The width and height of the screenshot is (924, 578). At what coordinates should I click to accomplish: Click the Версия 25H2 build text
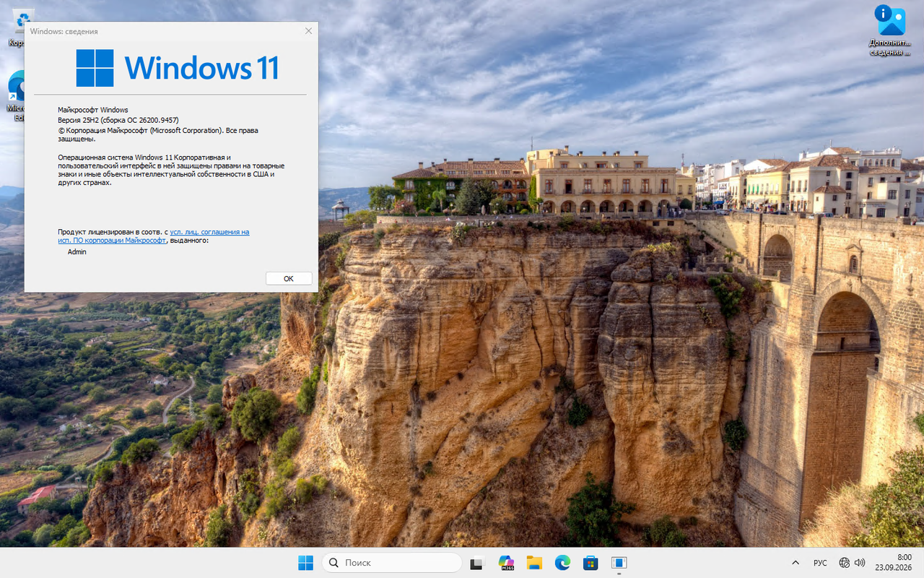(x=118, y=120)
